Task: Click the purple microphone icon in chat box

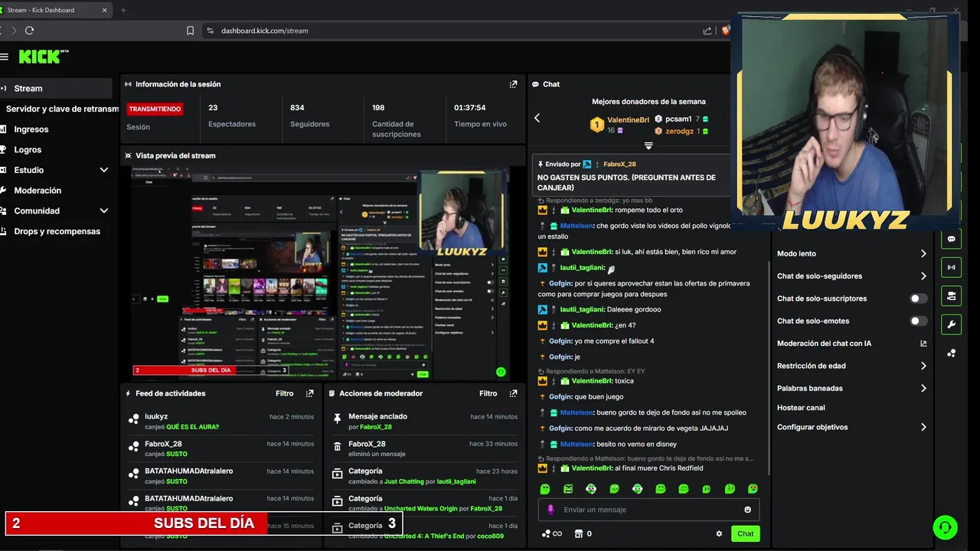Action: [x=550, y=510]
